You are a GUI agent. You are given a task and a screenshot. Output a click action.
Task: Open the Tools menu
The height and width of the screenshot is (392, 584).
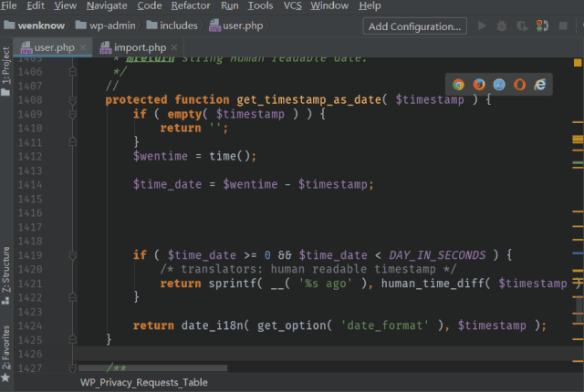click(260, 5)
